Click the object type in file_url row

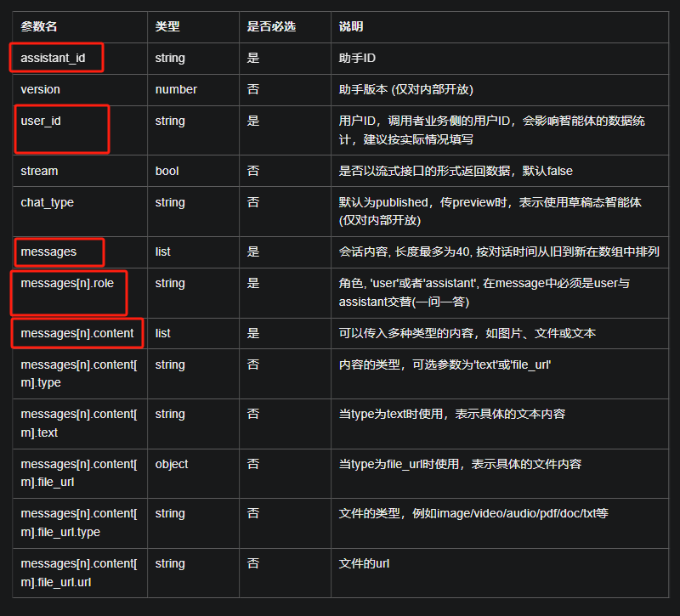tap(172, 464)
